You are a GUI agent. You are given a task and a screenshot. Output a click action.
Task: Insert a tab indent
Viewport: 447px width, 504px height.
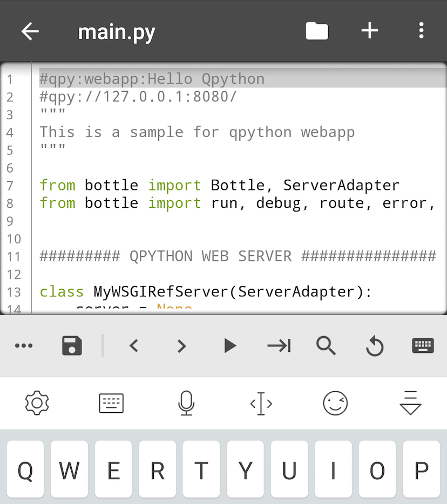click(x=278, y=346)
